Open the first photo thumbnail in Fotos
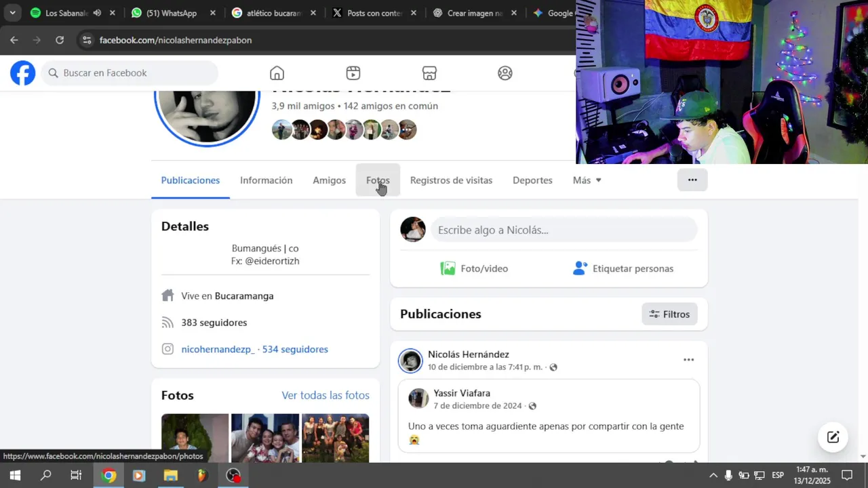 [195, 438]
